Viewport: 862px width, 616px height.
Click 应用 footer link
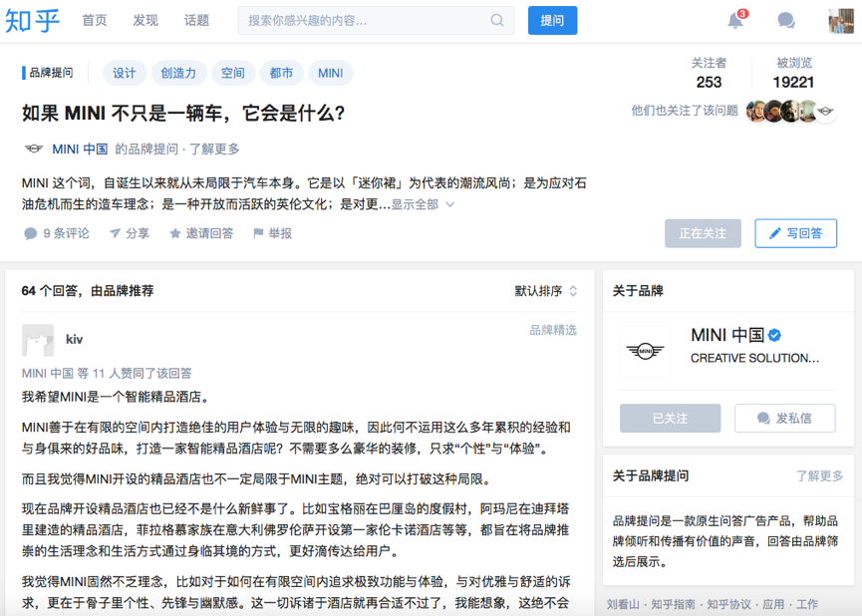coord(773,604)
